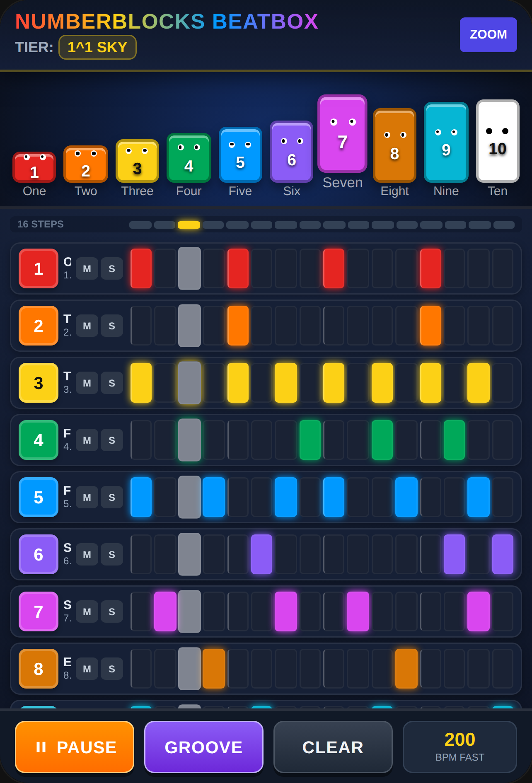Tap the white Ten block character
This screenshot has width=532, height=783.
click(498, 141)
